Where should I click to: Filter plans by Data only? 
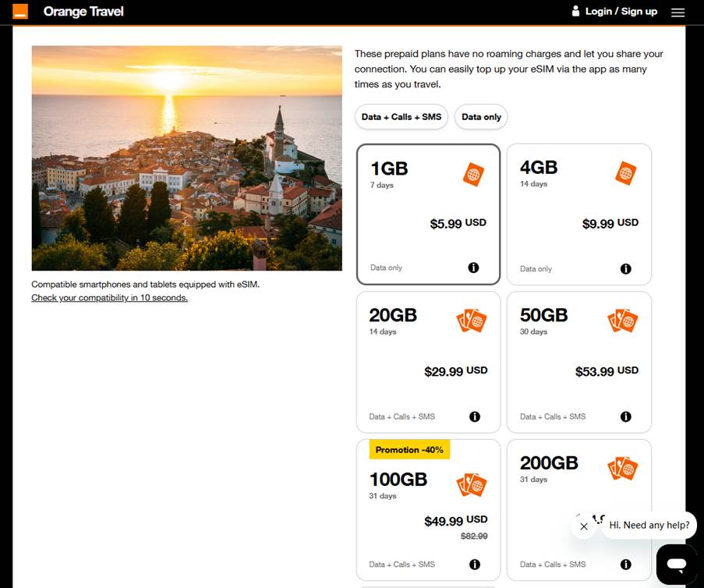click(x=481, y=117)
